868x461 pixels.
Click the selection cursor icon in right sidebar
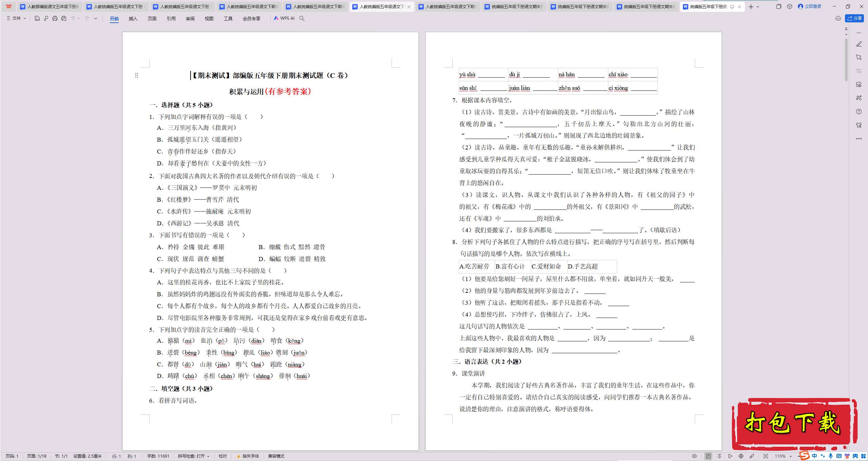(x=859, y=57)
